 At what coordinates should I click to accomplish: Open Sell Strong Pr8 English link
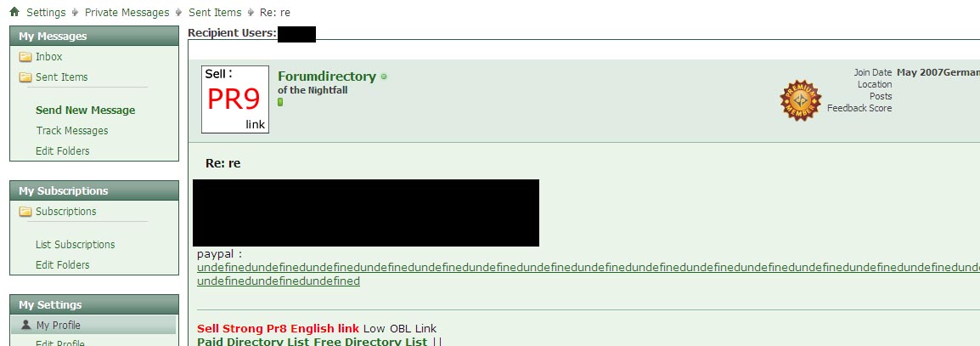click(x=279, y=328)
